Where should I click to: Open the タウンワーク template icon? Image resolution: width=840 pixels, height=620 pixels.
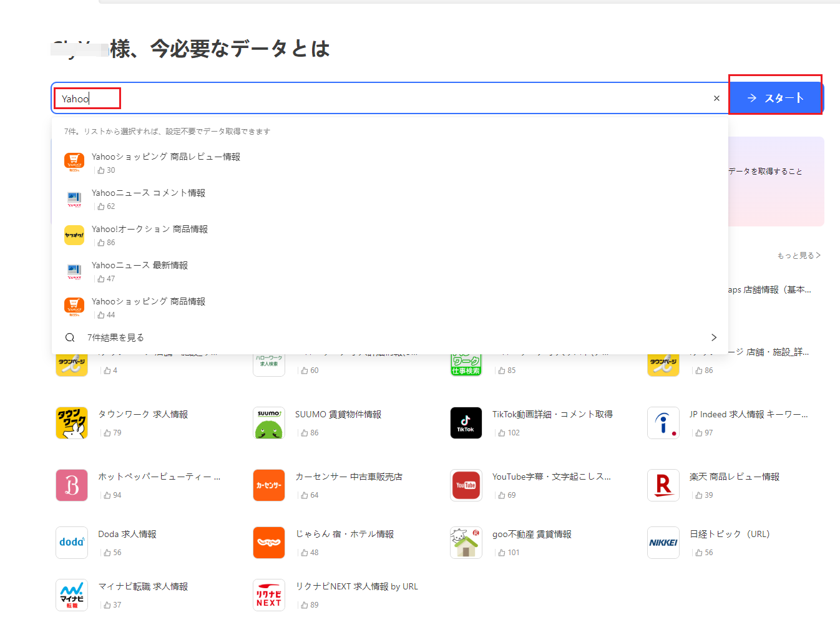point(72,423)
